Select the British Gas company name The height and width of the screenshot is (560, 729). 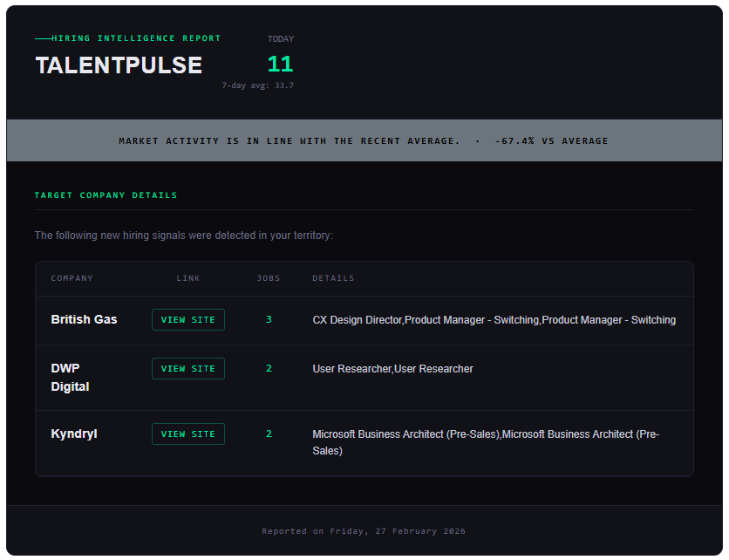pos(84,319)
